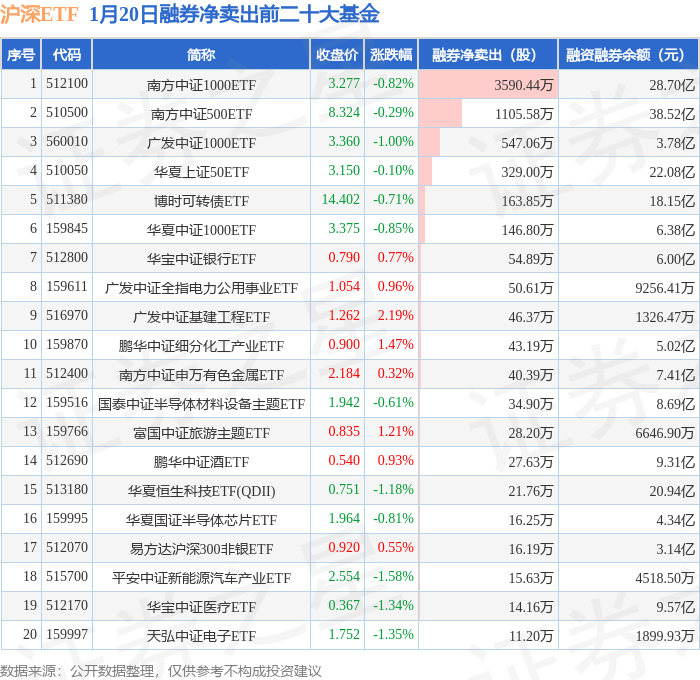Click balance value 1899.93万
Viewport: 700px width, 680px height.
click(665, 636)
